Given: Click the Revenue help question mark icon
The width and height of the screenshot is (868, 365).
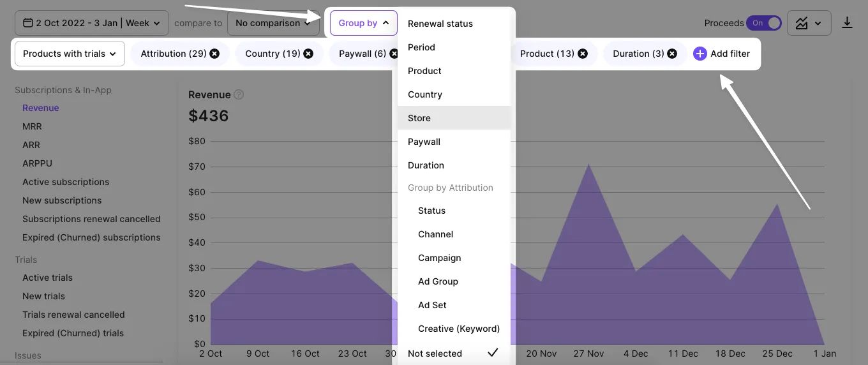Looking at the screenshot, I should click(239, 94).
